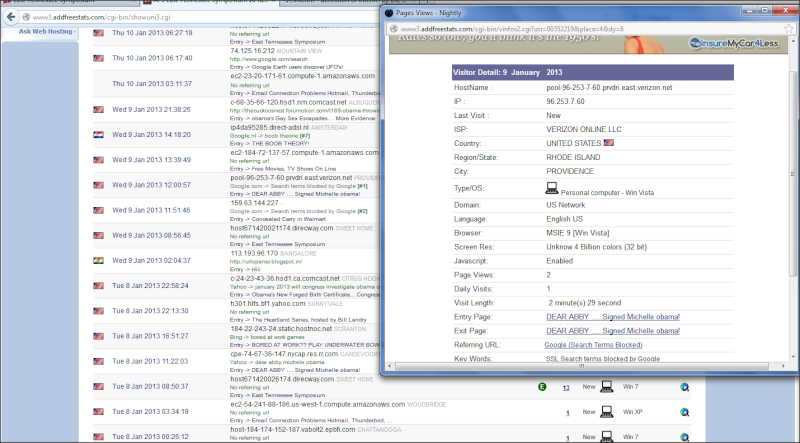Click "Entry -> THE BOOB THEORY!" text
The height and width of the screenshot is (443, 800).
click(x=269, y=144)
